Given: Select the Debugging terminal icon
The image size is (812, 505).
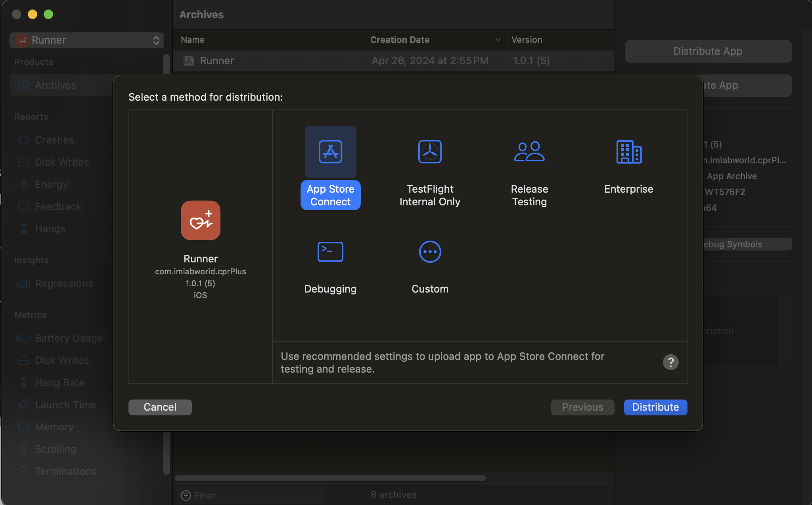Looking at the screenshot, I should point(330,252).
